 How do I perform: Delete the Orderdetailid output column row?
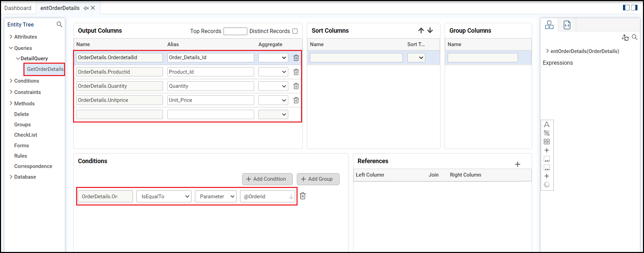296,58
